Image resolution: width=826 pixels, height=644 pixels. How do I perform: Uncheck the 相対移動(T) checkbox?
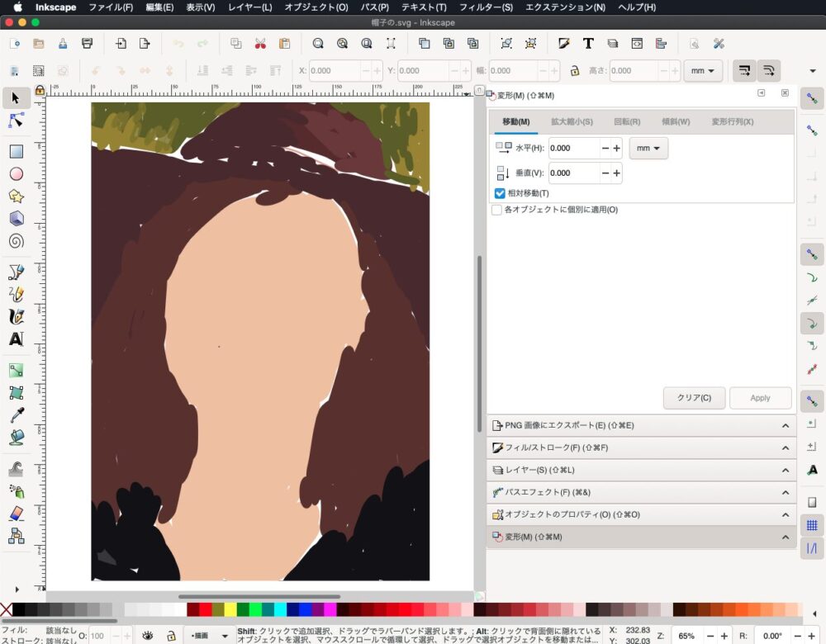click(x=500, y=193)
